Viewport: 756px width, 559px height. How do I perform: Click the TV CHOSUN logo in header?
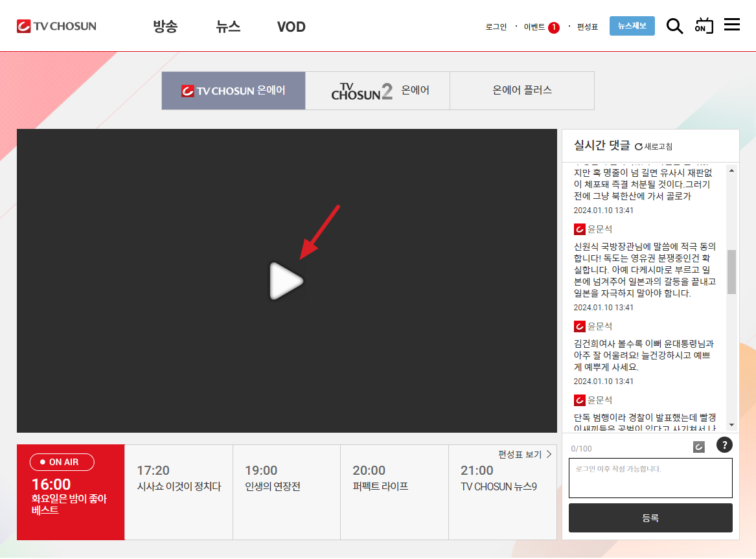(x=56, y=26)
